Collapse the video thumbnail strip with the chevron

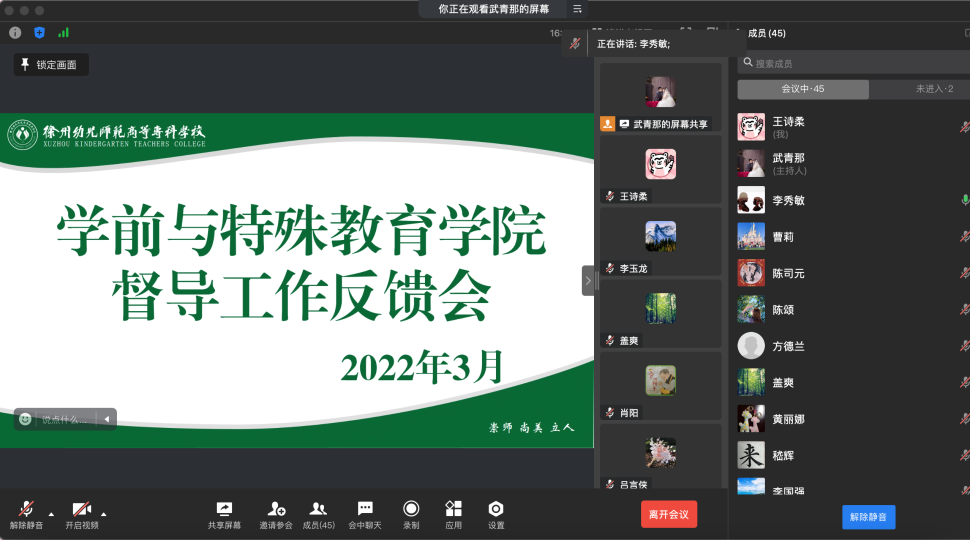[588, 280]
